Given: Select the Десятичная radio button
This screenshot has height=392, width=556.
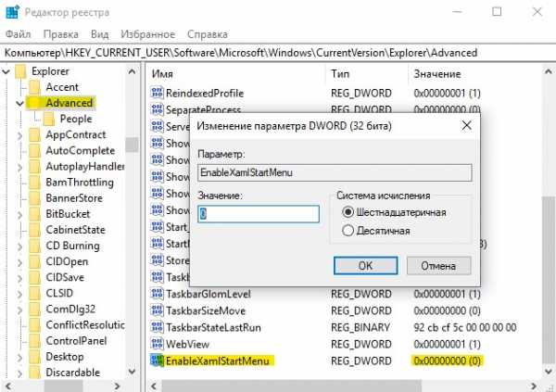Looking at the screenshot, I should pos(347,231).
